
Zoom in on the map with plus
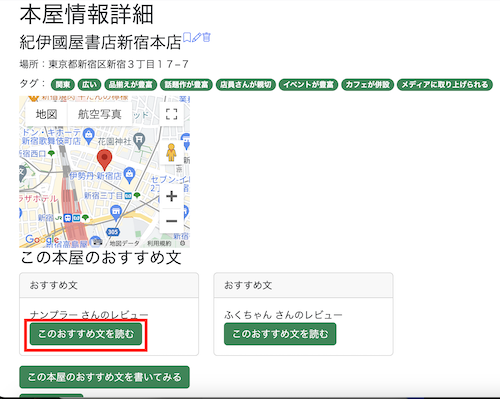click(x=172, y=196)
